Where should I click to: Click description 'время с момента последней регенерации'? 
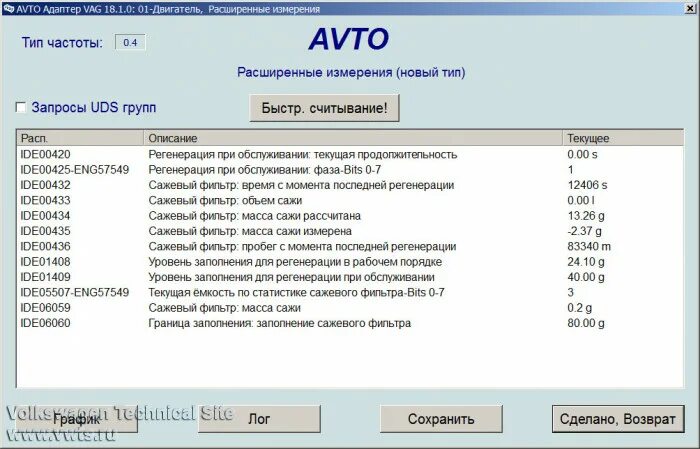tap(348, 185)
